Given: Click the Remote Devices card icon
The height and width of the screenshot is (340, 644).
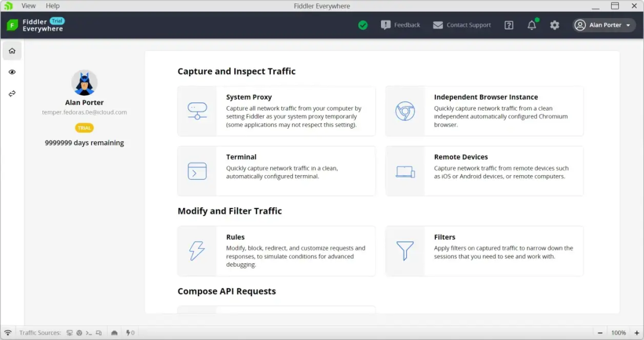Looking at the screenshot, I should [x=405, y=171].
